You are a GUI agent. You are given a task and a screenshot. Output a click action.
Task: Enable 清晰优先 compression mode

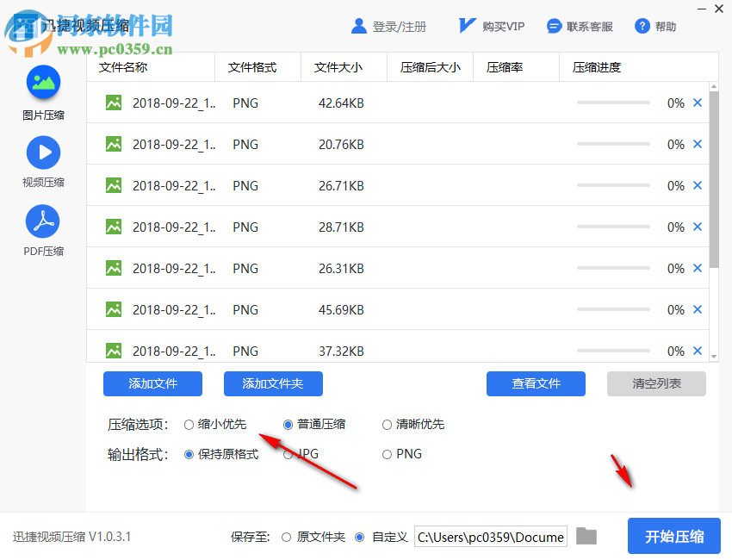coord(387,424)
